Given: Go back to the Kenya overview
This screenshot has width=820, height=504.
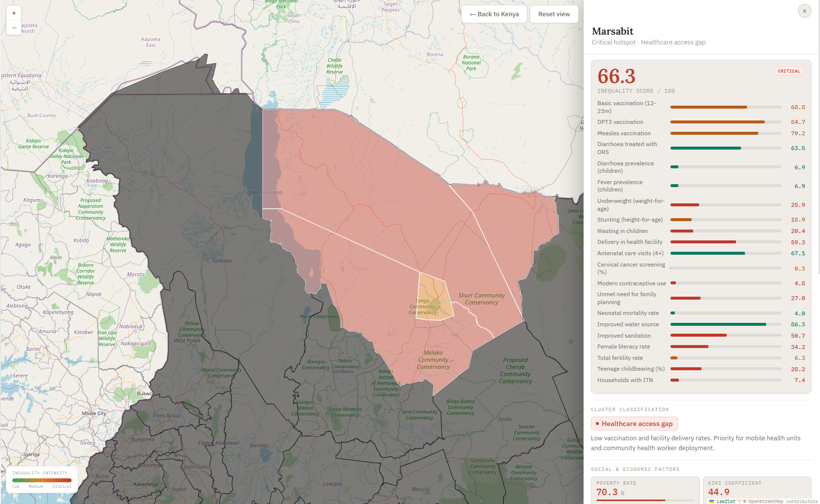Looking at the screenshot, I should click(x=494, y=14).
